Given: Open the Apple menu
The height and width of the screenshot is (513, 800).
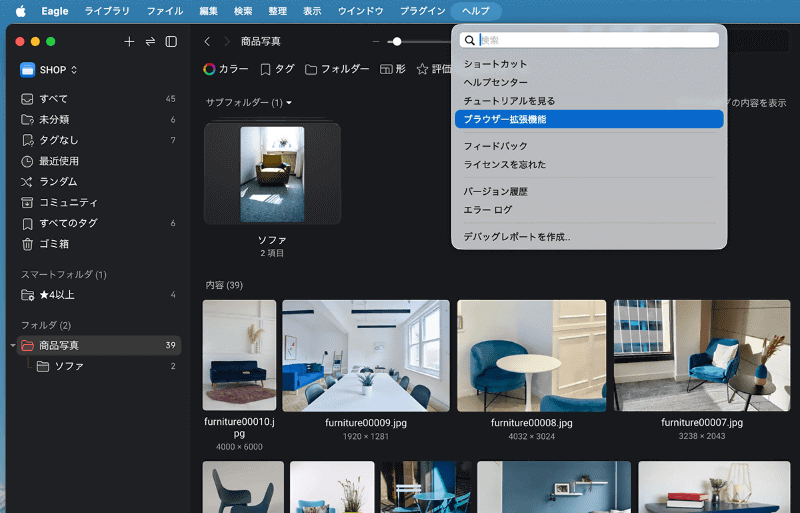Looking at the screenshot, I should [x=20, y=11].
